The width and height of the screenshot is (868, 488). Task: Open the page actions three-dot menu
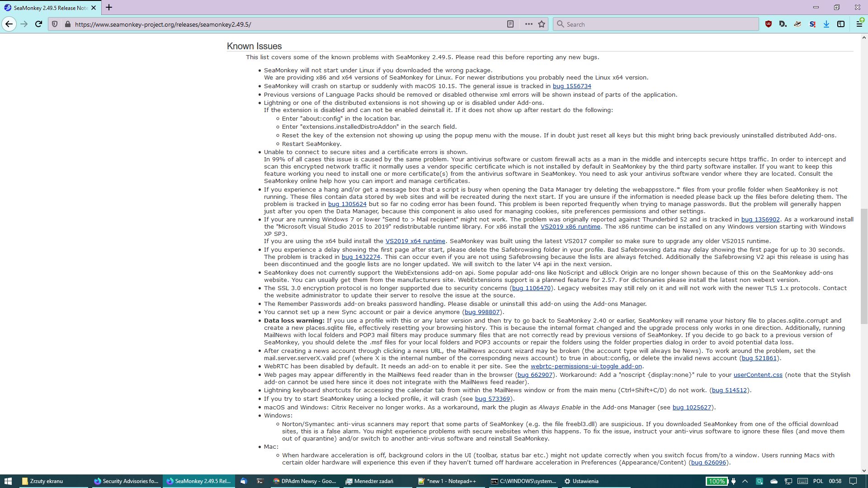tap(528, 24)
